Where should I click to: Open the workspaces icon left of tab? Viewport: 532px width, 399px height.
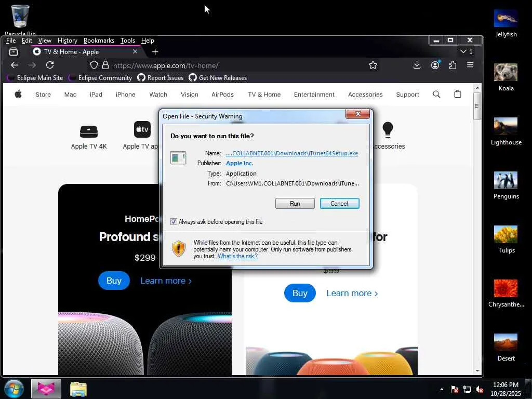tap(14, 51)
